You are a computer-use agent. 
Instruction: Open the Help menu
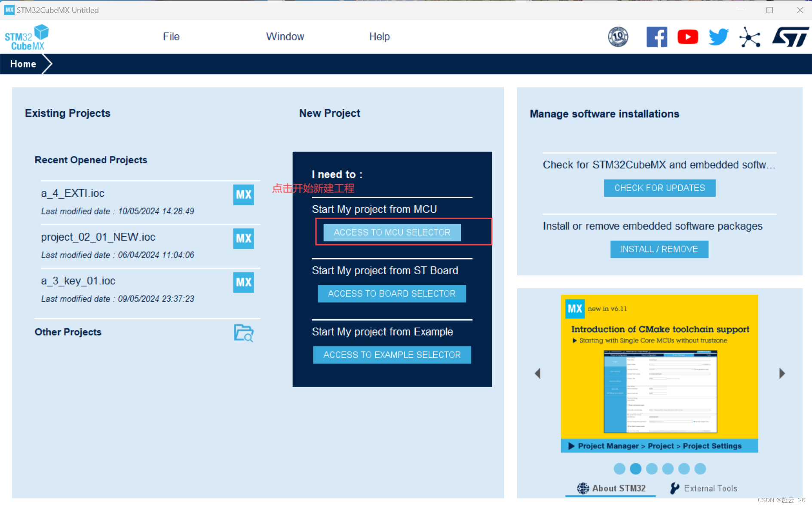[x=380, y=37]
